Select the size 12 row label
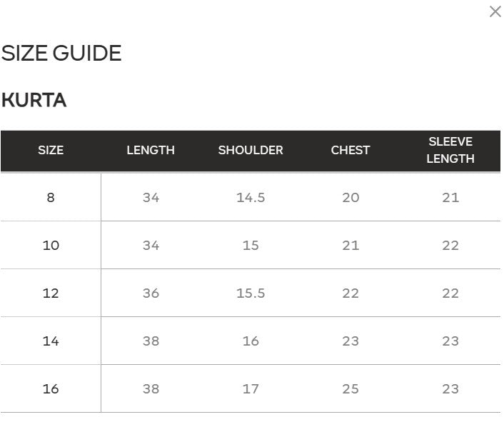Viewport: 504px width, 427px height. (x=51, y=293)
